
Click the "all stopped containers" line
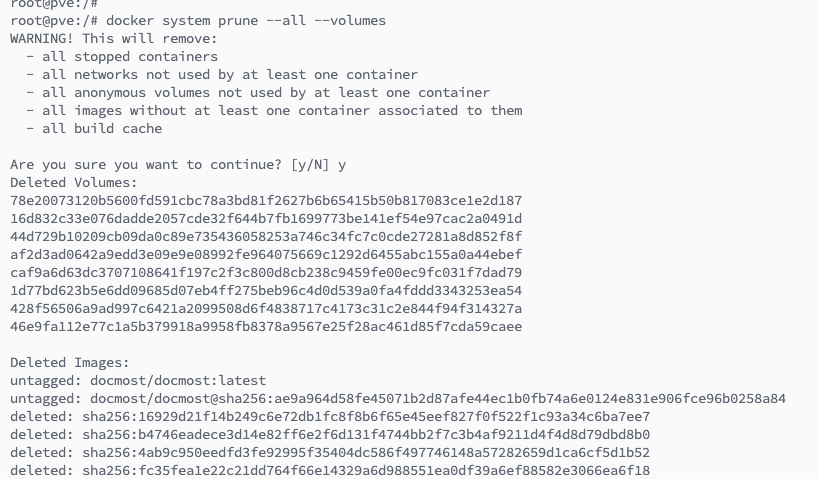click(x=122, y=56)
